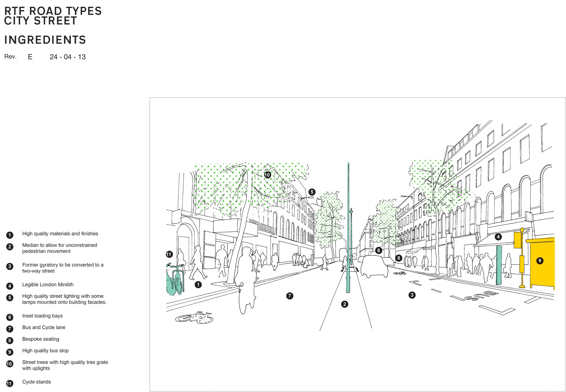Click legend marker 1 beside High quality materials
This screenshot has height=392, width=566.
(10, 235)
